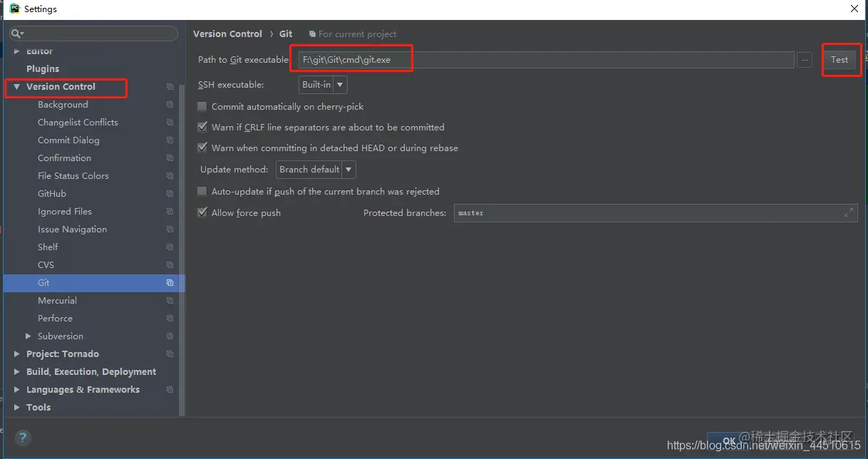Close the Settings dialog window
868x459 pixels.
click(854, 9)
